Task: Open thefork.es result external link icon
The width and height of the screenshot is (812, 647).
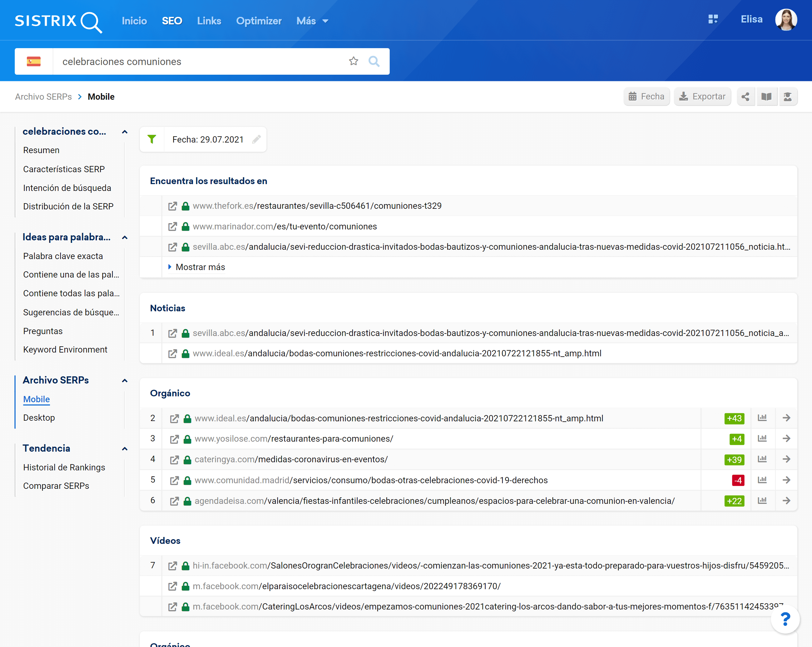Action: [172, 206]
